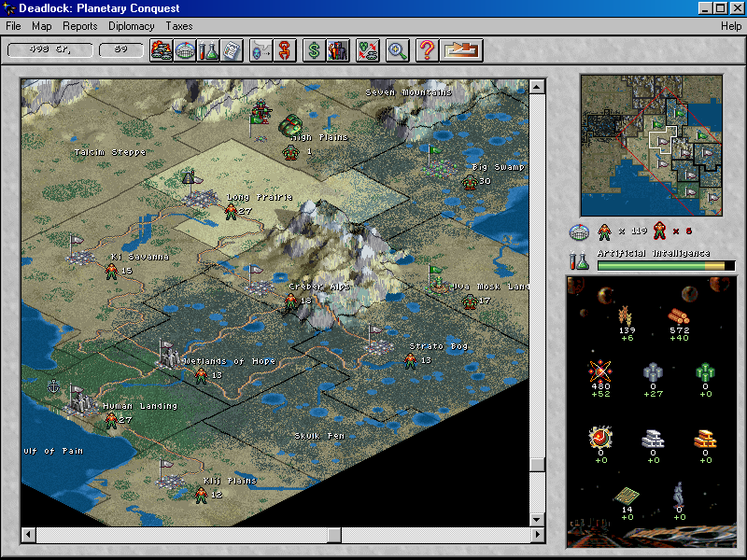Viewport: 747px width, 560px height.
Task: Click the Skulk Fen territory label
Action: coord(319,436)
